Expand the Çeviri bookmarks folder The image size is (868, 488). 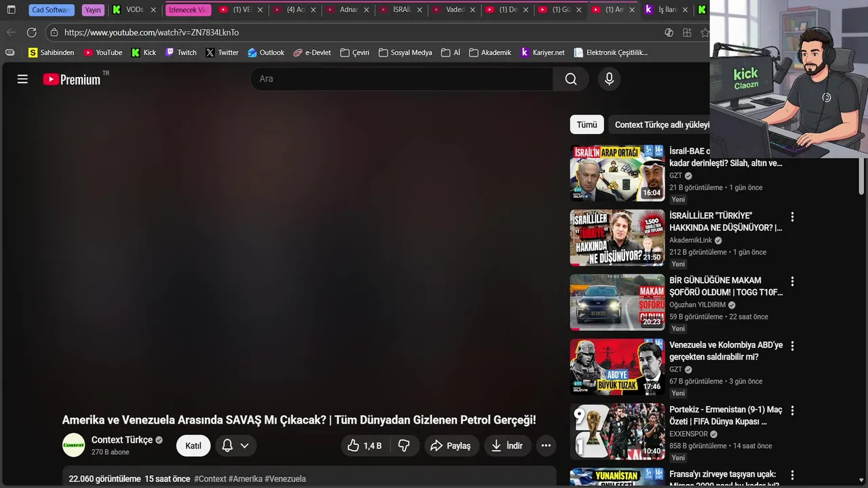pos(355,52)
